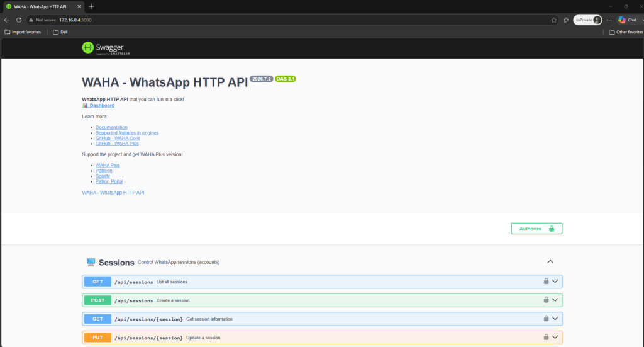Open the WAHA Plus link
The height and width of the screenshot is (347, 644).
(108, 165)
